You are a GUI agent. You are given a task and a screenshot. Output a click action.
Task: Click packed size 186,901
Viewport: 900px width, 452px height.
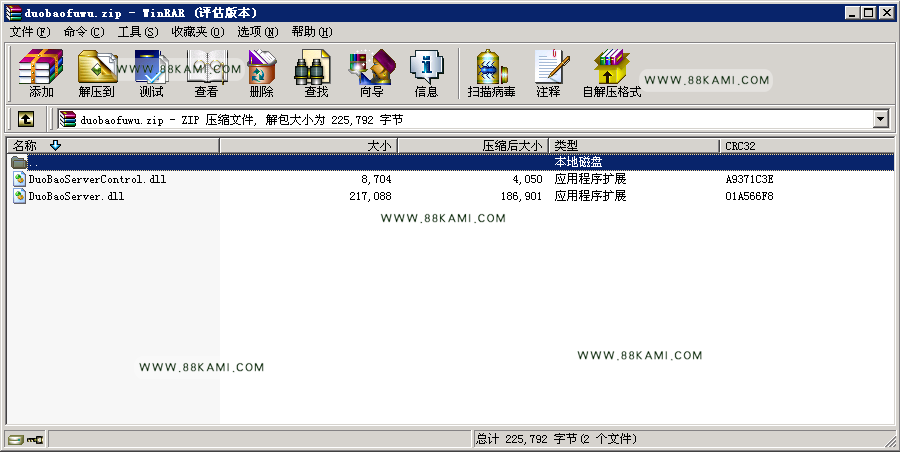click(x=521, y=196)
